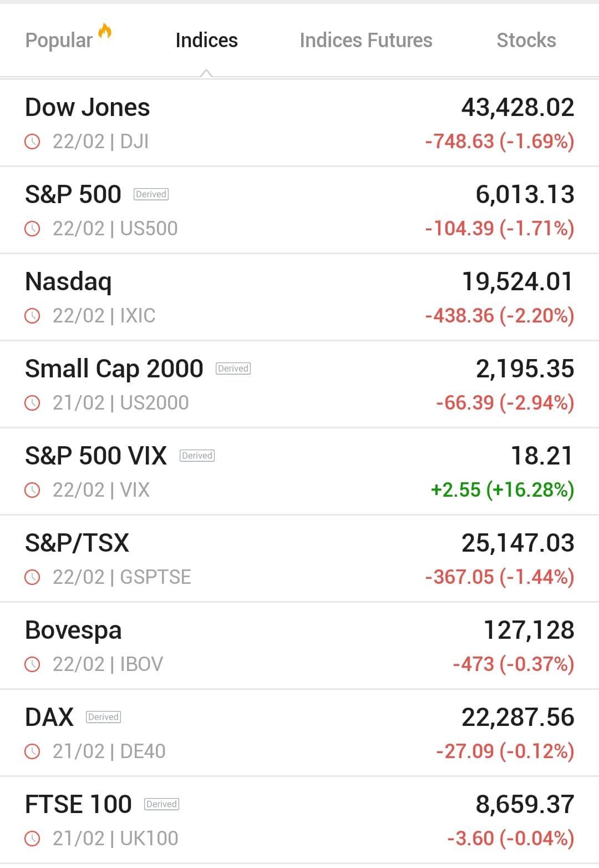Select the Indices tab
599x868 pixels.
click(x=206, y=41)
